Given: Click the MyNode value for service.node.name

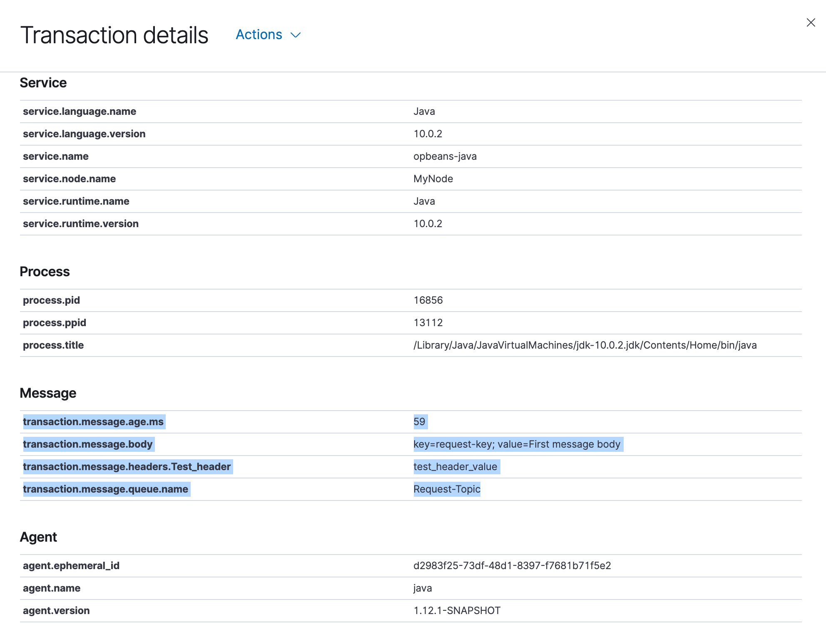Looking at the screenshot, I should click(x=433, y=179).
